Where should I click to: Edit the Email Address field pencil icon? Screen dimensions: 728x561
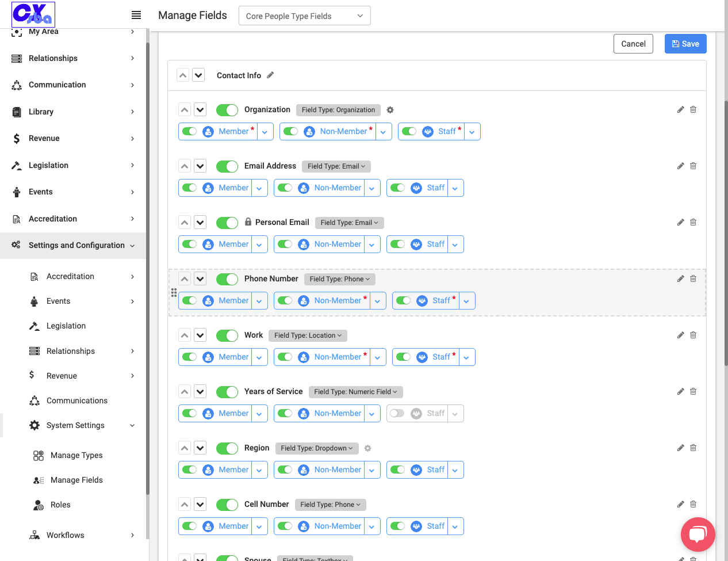click(x=680, y=166)
